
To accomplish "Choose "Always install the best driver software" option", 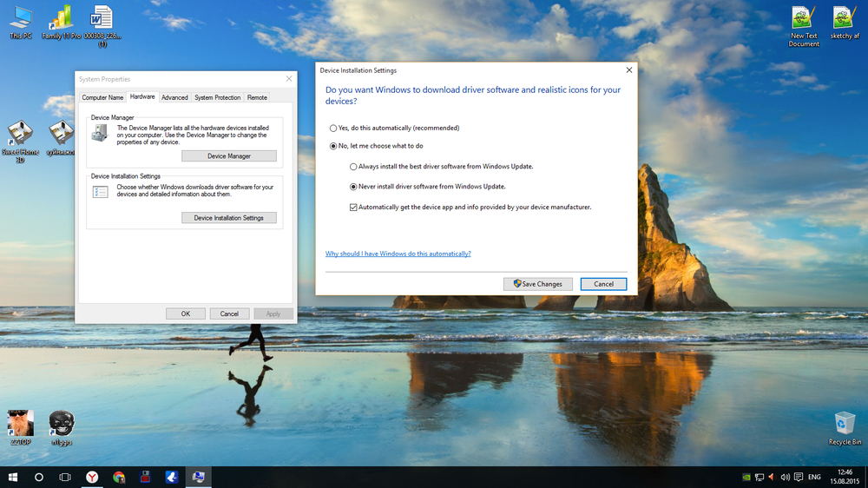I will (353, 167).
